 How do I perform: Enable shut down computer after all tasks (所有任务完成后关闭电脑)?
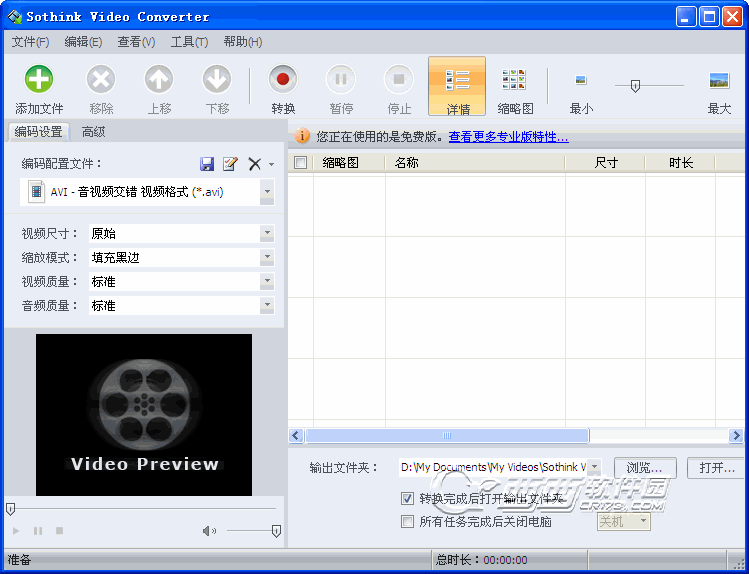click(x=407, y=521)
